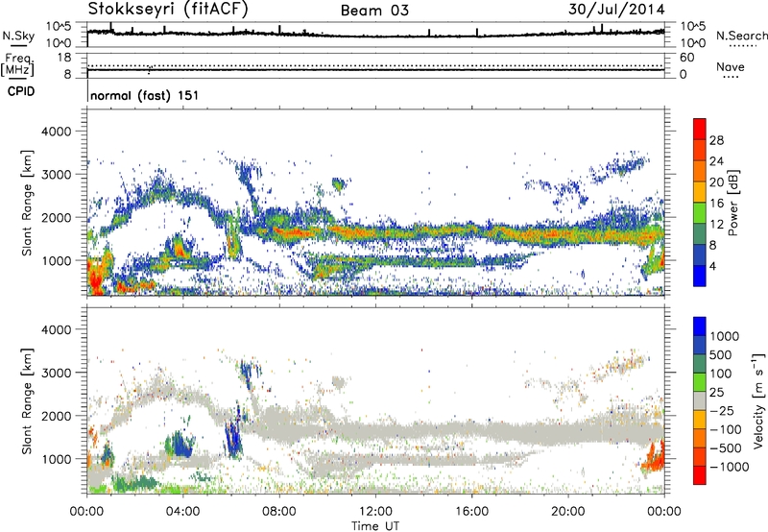The width and height of the screenshot is (768, 532).
Task: Click the '12:00' time axis tick label
Action: tap(375, 512)
